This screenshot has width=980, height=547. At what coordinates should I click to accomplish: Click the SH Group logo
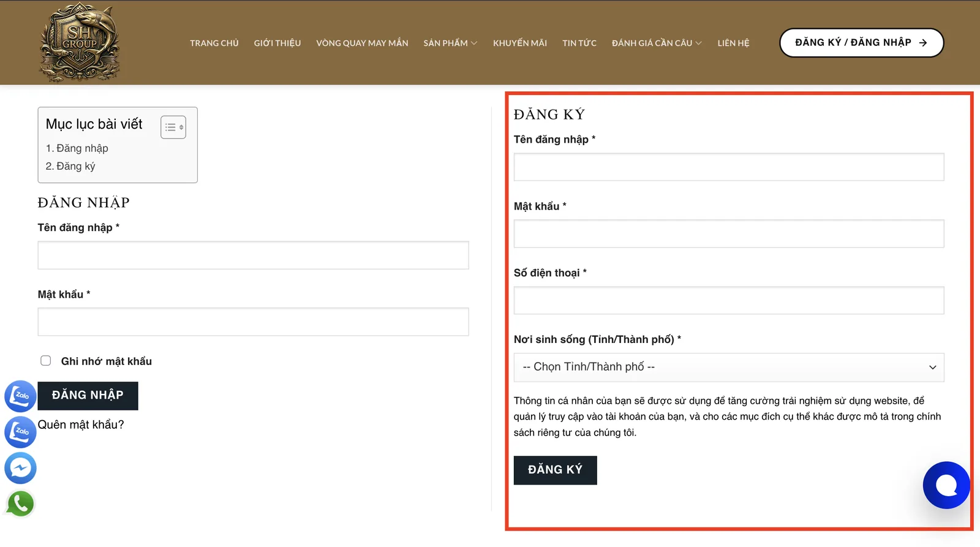tap(80, 42)
